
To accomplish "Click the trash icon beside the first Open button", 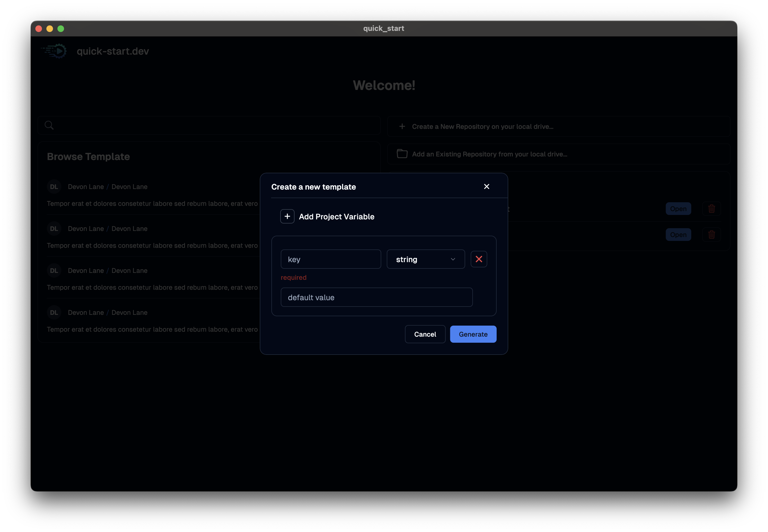I will pos(711,208).
